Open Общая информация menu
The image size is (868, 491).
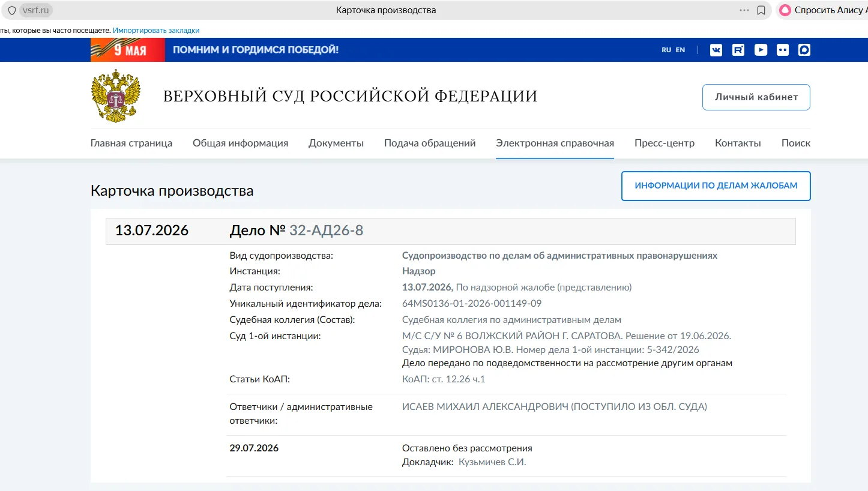[240, 143]
